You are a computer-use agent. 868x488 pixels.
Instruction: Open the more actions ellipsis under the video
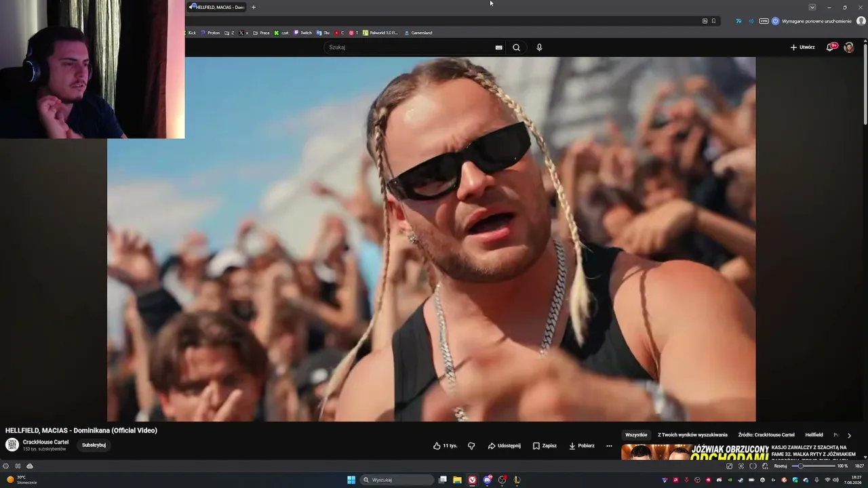pos(609,446)
